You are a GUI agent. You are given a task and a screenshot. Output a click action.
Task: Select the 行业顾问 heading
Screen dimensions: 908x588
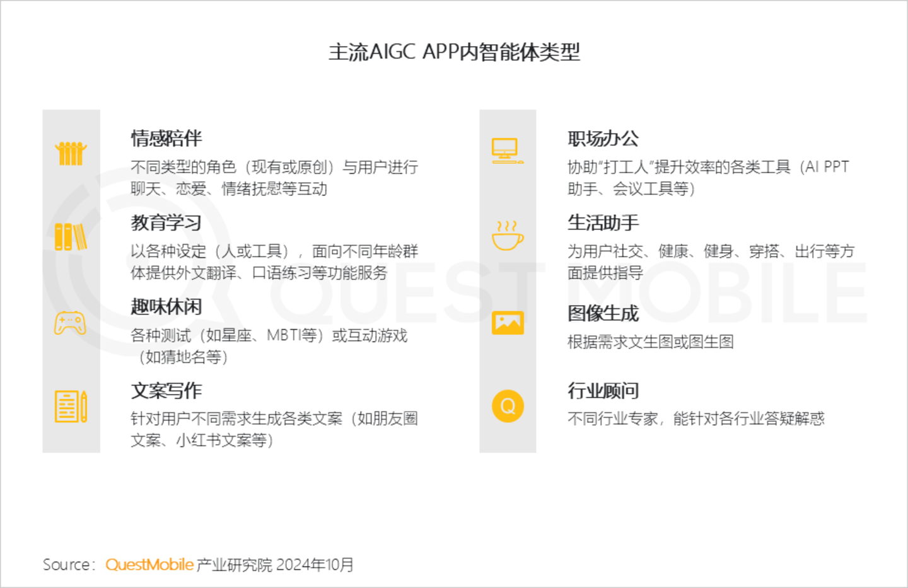(x=603, y=391)
